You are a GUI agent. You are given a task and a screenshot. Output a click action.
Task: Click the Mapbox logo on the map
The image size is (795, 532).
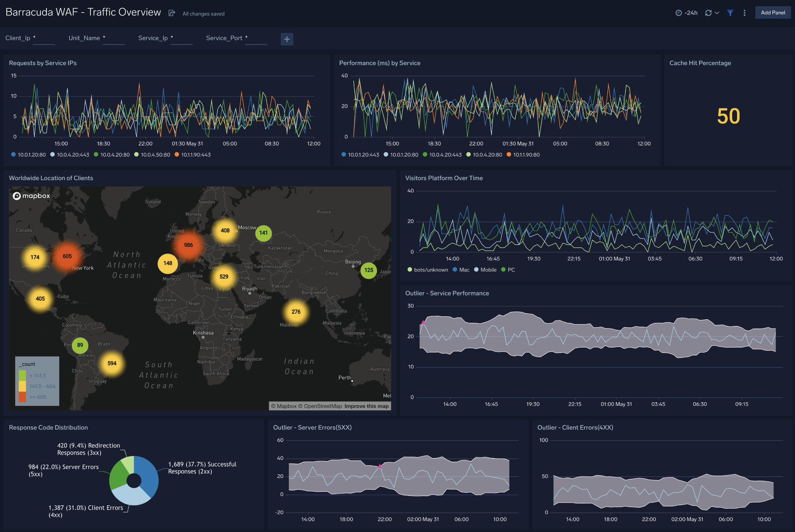(x=31, y=196)
